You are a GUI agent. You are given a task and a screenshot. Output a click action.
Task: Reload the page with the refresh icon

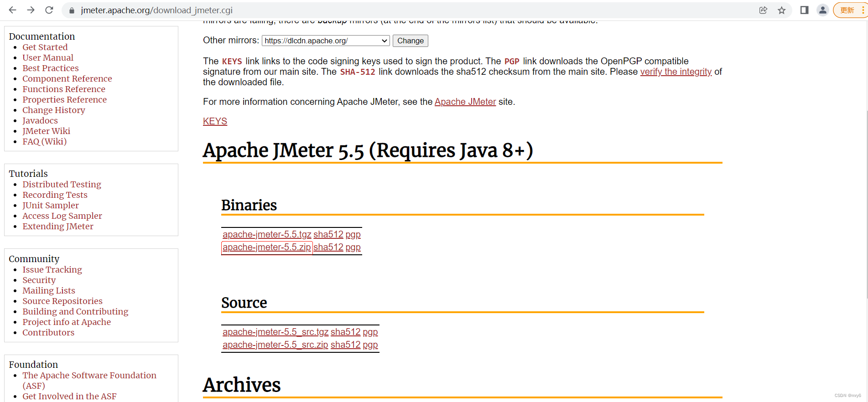(x=49, y=10)
